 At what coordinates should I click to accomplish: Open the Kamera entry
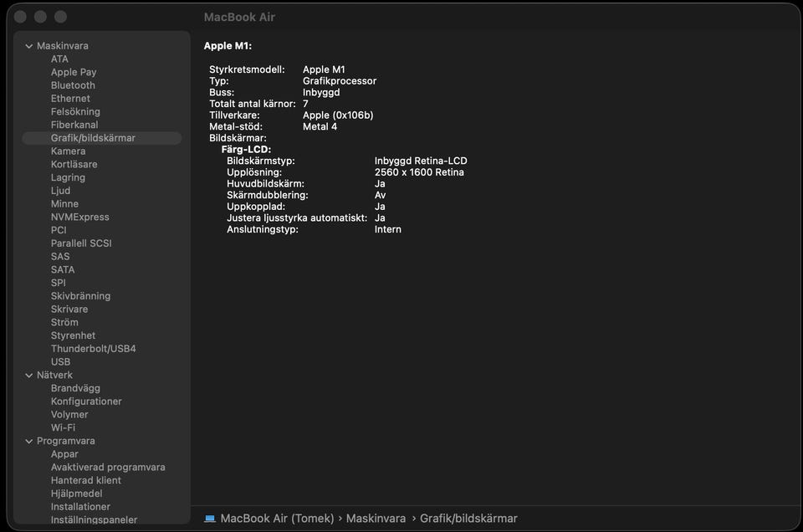pyautogui.click(x=68, y=151)
